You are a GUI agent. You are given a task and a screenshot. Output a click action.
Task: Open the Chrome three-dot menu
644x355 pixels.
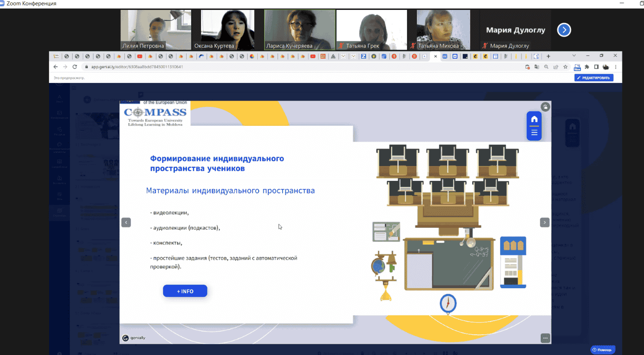pyautogui.click(x=616, y=67)
